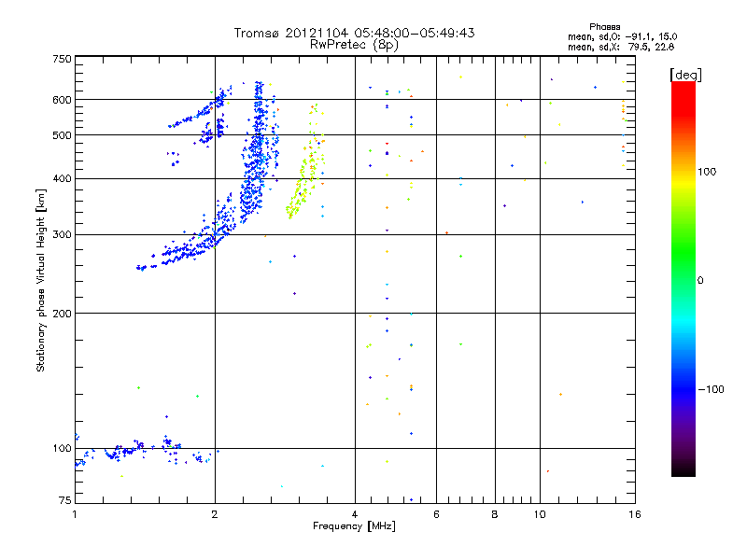Click the 'Stationary phase Virtual Height [km]' axis title

point(41,281)
